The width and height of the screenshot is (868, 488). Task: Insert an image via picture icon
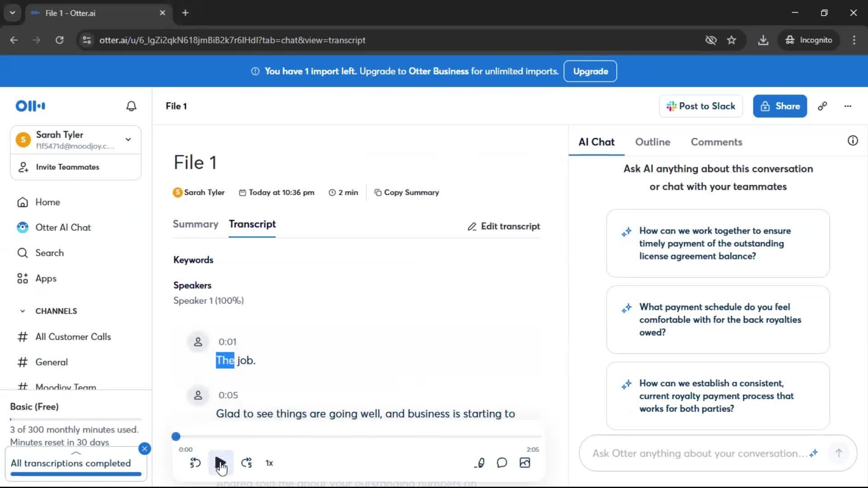(x=525, y=463)
